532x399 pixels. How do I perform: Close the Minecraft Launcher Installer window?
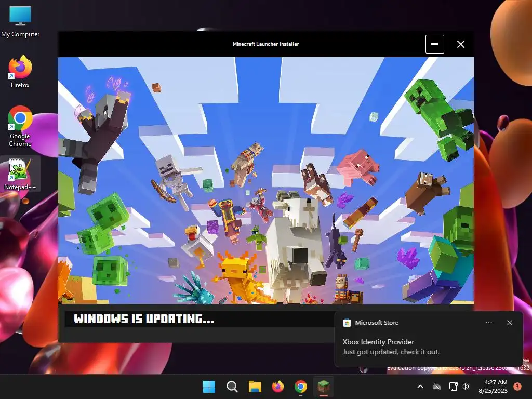point(461,44)
